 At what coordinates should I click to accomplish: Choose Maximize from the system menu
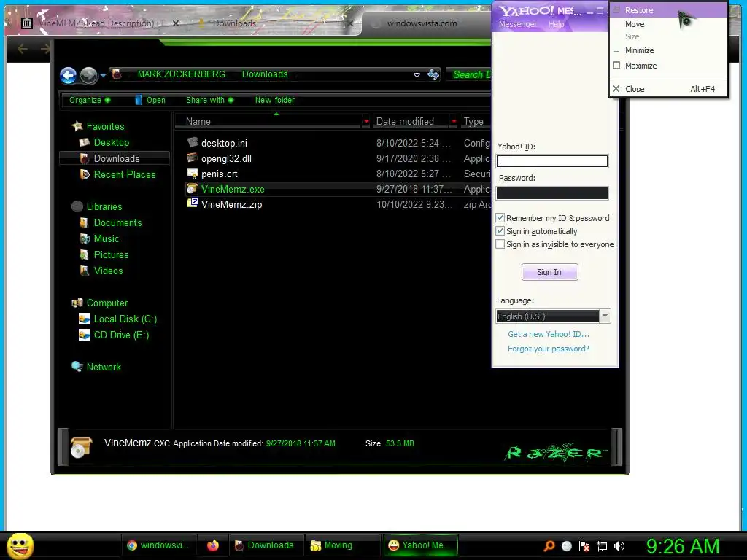click(x=668, y=66)
